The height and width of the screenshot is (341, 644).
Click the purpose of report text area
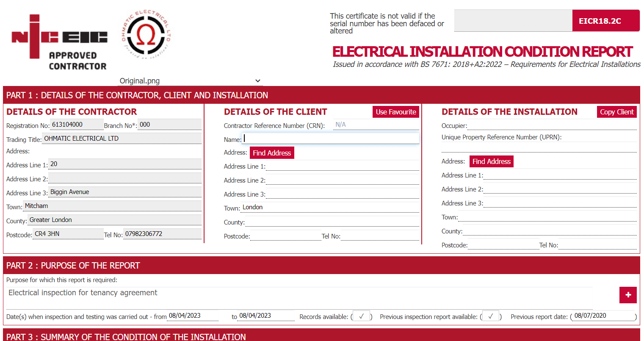click(x=296, y=293)
